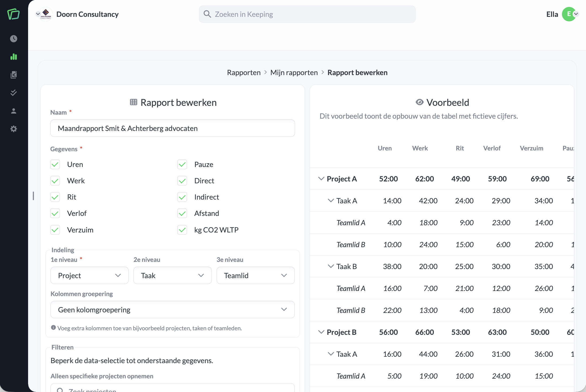Toggle the Indirect checkbox
This screenshot has width=586, height=392.
(182, 197)
